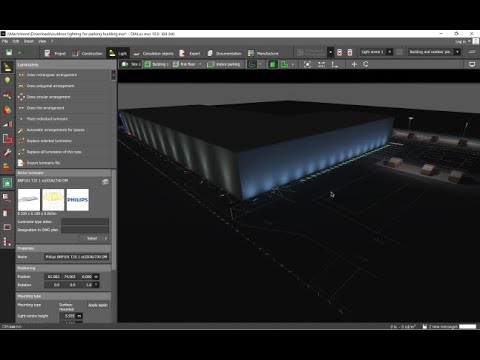
Task: Click Draw line arrangement
Action: tap(45, 108)
